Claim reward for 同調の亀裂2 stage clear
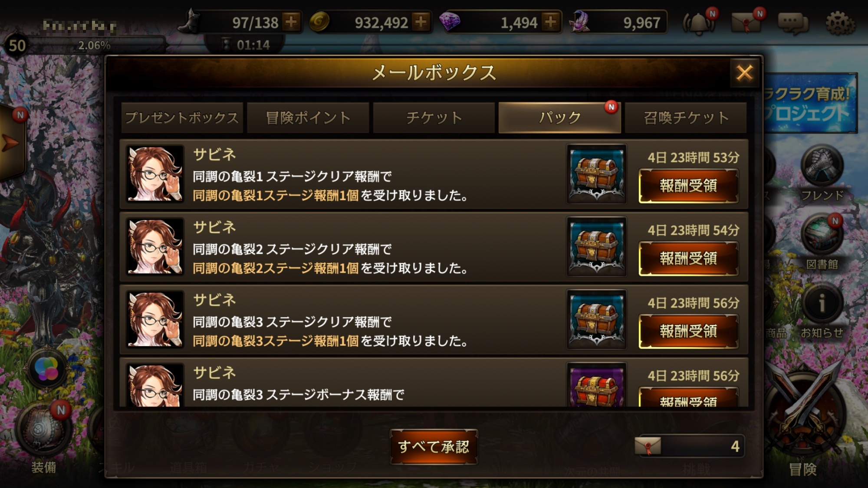The height and width of the screenshot is (488, 868). pyautogui.click(x=688, y=259)
